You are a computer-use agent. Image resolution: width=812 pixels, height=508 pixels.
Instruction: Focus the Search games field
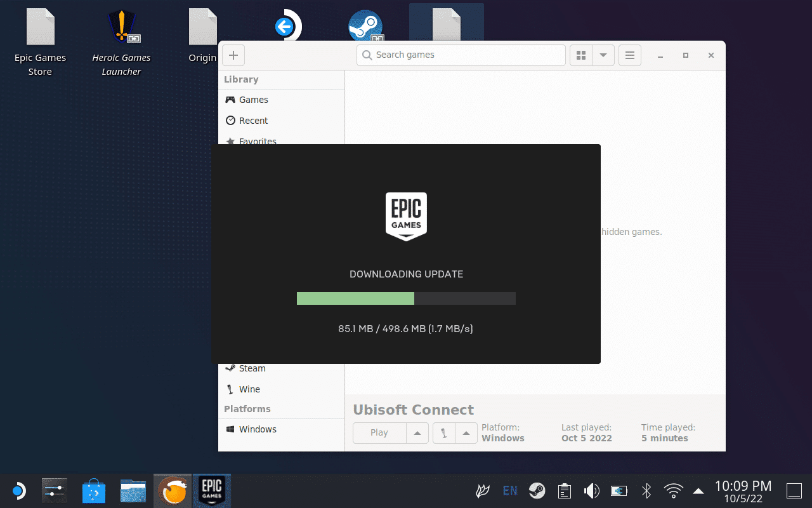[461, 55]
